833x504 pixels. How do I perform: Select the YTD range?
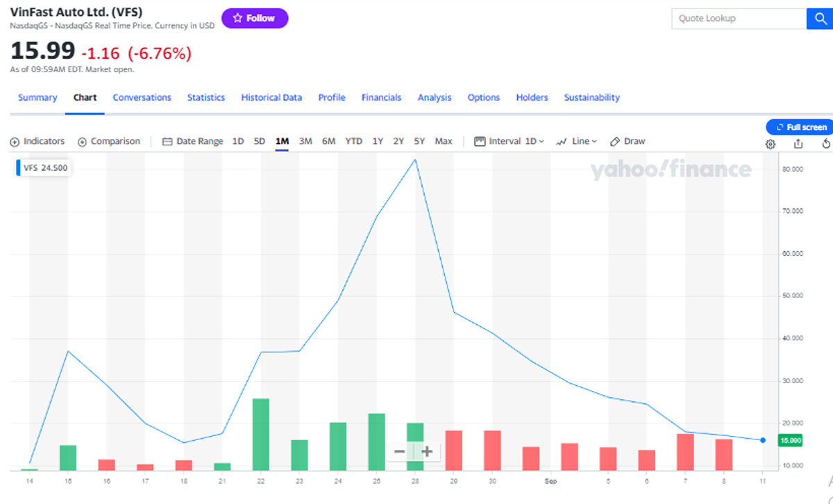[354, 141]
